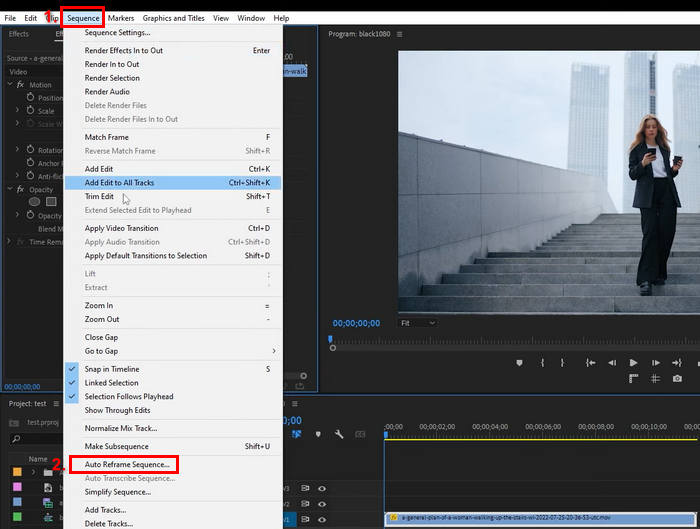The image size is (700, 529).
Task: Play the program monitor video
Action: [633, 363]
